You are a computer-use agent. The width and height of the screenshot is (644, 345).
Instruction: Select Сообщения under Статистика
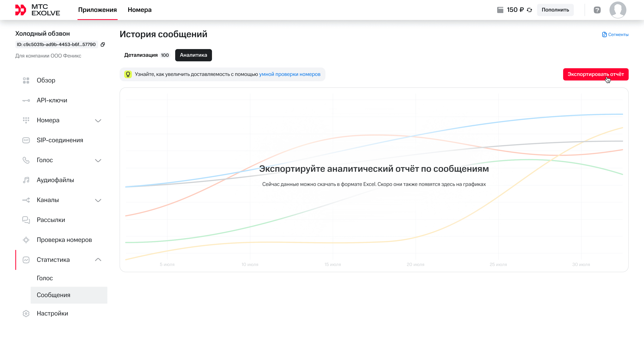69,295
